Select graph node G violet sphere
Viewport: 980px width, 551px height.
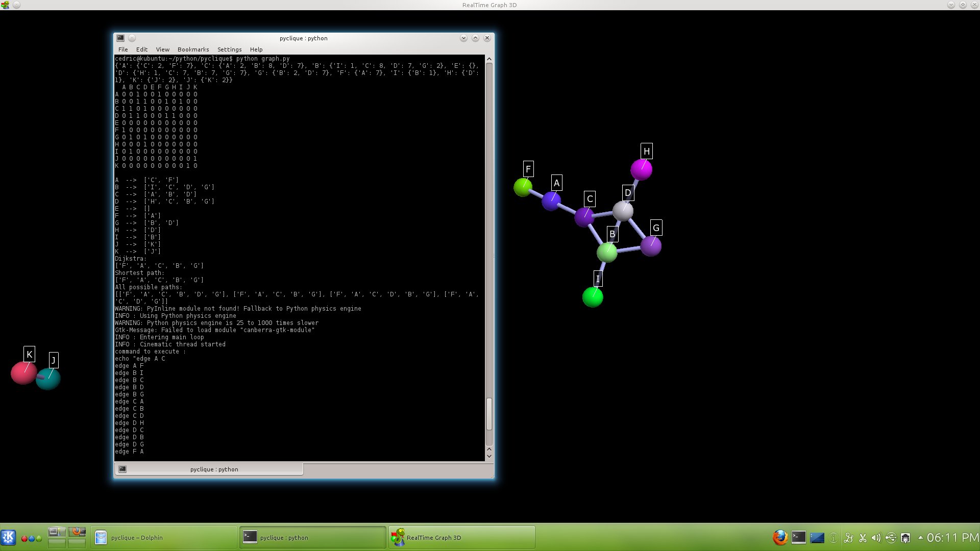pyautogui.click(x=651, y=246)
